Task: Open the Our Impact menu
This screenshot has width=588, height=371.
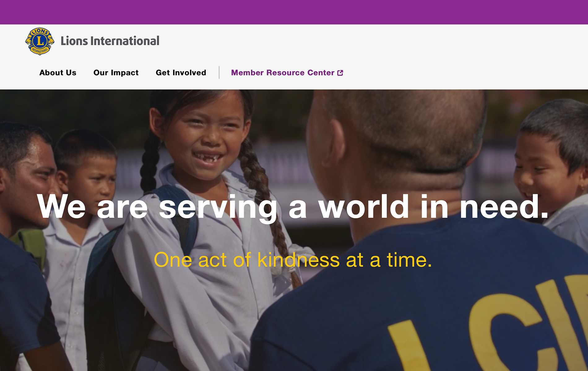Action: pyautogui.click(x=116, y=73)
